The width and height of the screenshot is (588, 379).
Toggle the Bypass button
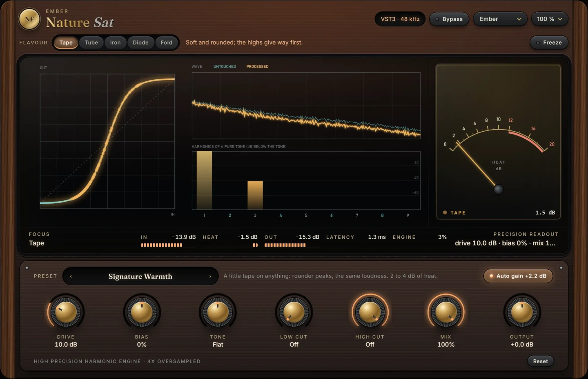point(449,19)
